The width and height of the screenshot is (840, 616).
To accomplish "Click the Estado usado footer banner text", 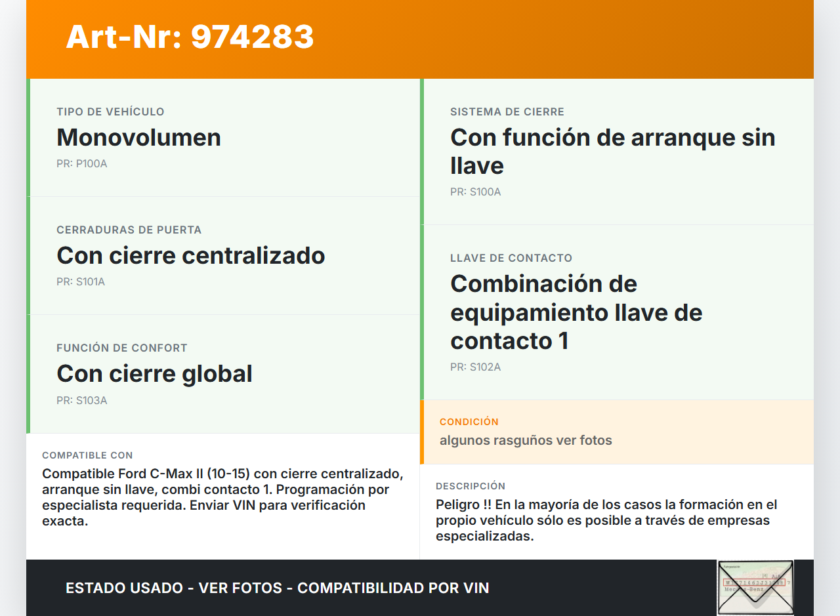I will [277, 588].
